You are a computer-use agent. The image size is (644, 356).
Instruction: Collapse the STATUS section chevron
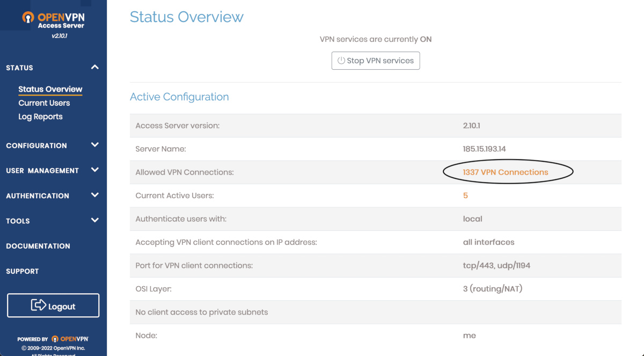pos(95,67)
